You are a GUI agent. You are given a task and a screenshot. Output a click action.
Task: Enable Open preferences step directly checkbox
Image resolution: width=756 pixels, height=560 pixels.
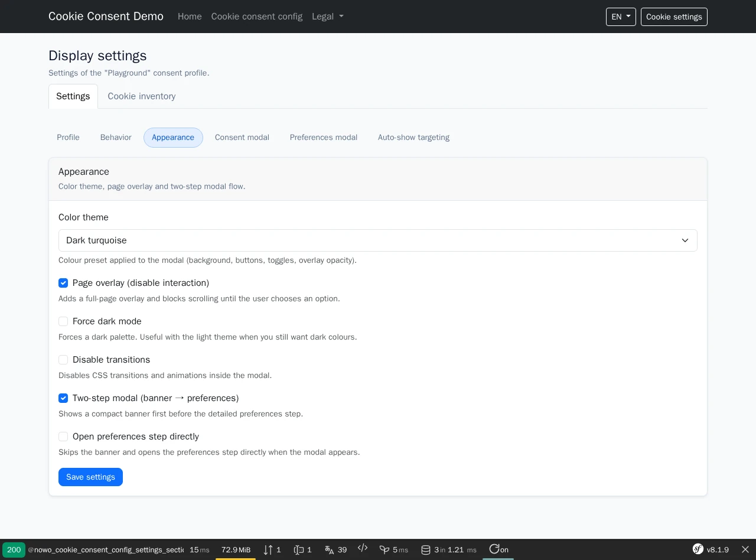click(63, 437)
